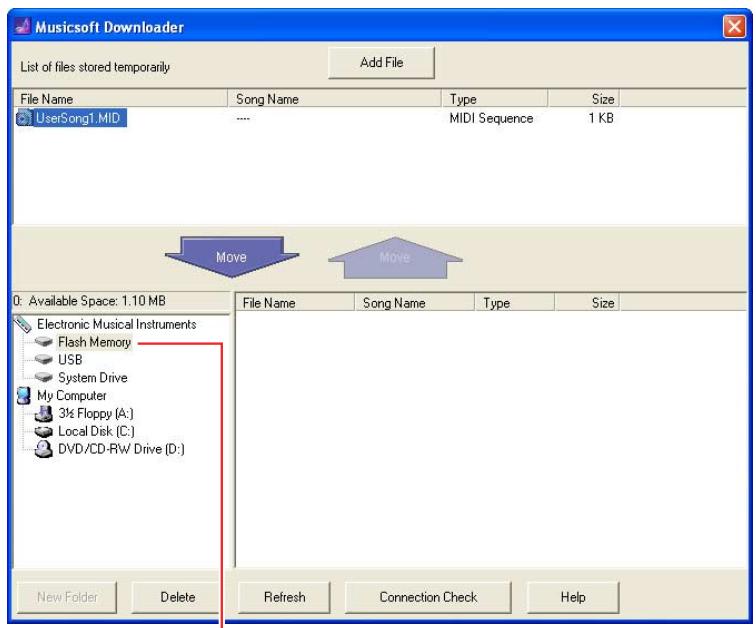Select Flash Memory in the tree

tap(94, 342)
